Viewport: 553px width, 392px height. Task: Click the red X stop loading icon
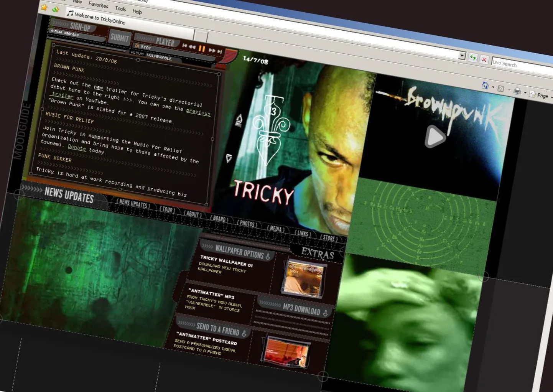pos(484,60)
